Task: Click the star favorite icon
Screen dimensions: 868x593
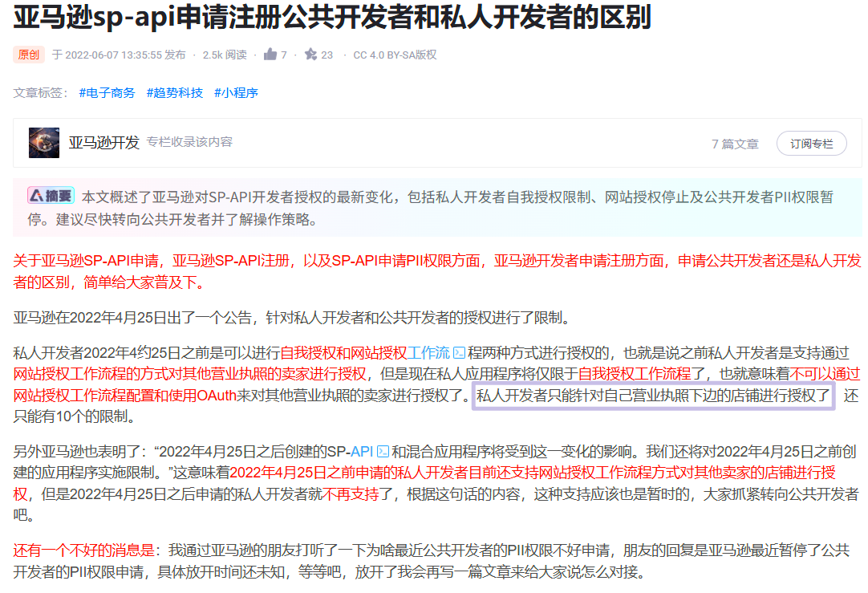Action: [310, 54]
